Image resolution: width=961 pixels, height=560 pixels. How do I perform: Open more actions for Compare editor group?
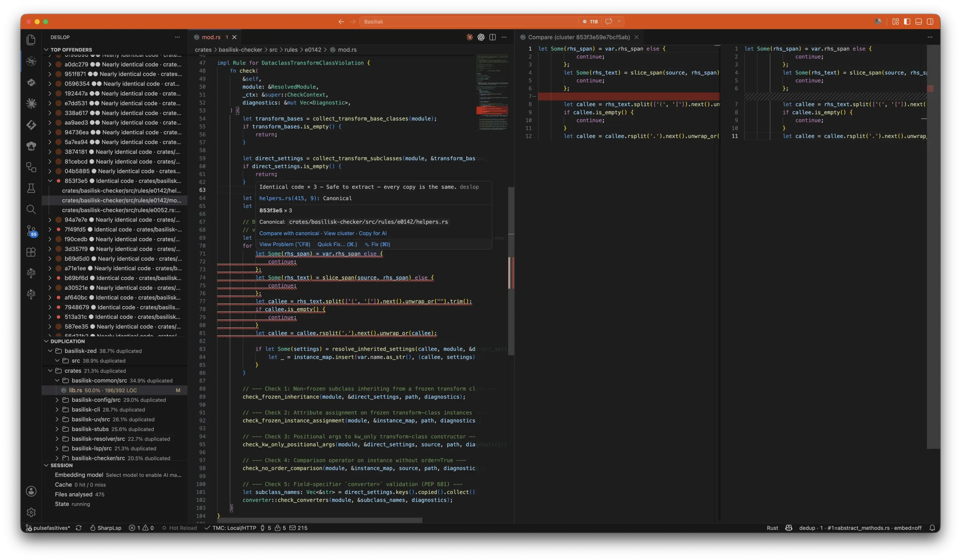(930, 37)
